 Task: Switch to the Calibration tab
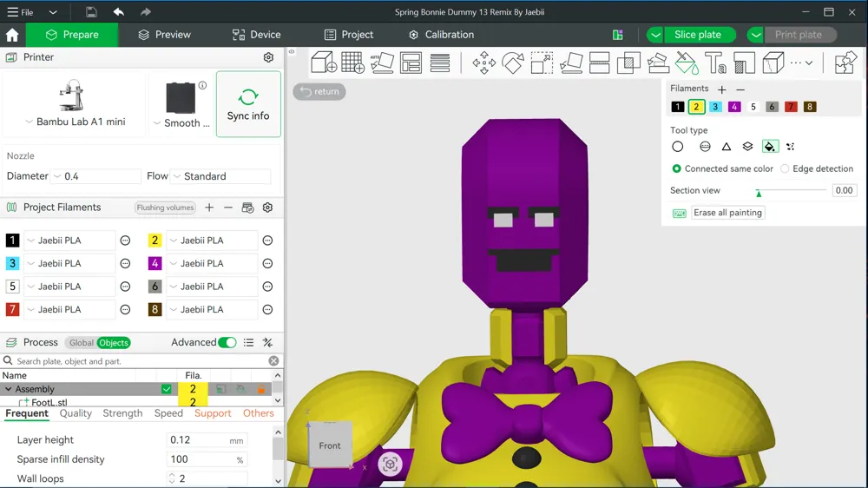(x=441, y=35)
